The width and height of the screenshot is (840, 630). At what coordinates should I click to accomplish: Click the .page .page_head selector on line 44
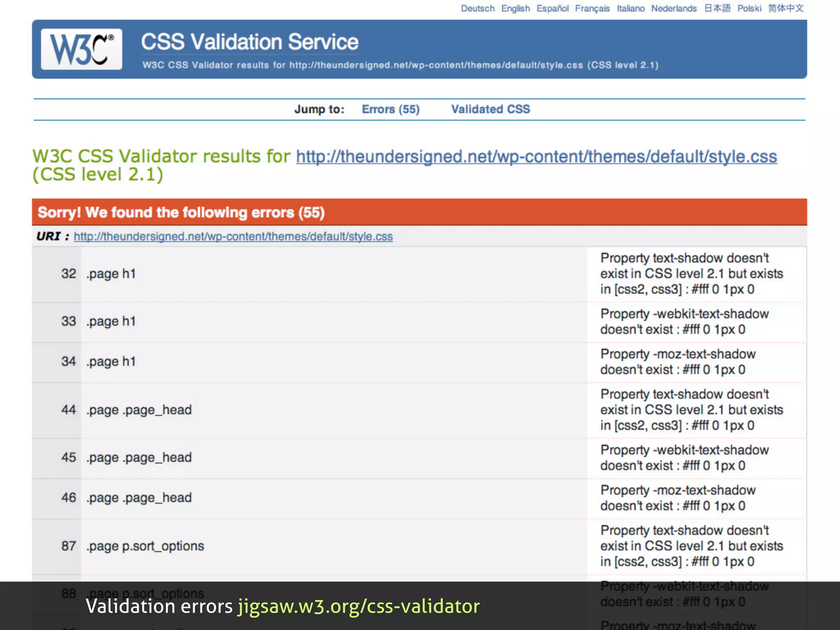click(x=139, y=410)
